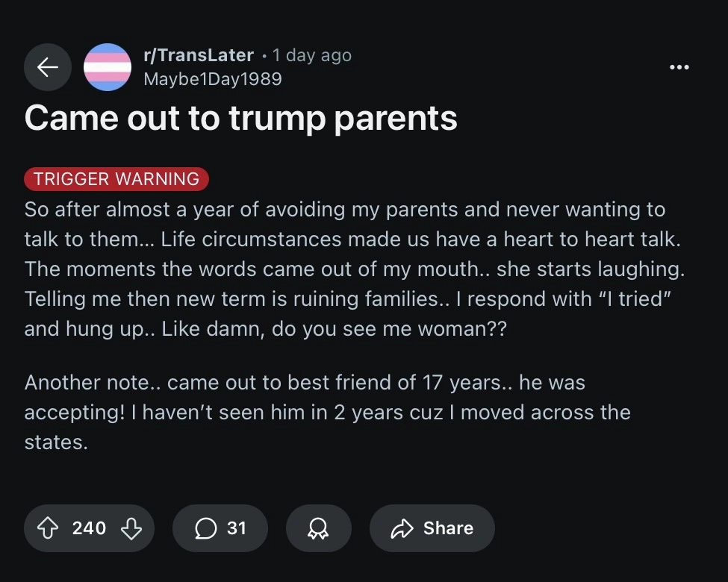
Task: Go back using the left arrow button
Action: (47, 67)
